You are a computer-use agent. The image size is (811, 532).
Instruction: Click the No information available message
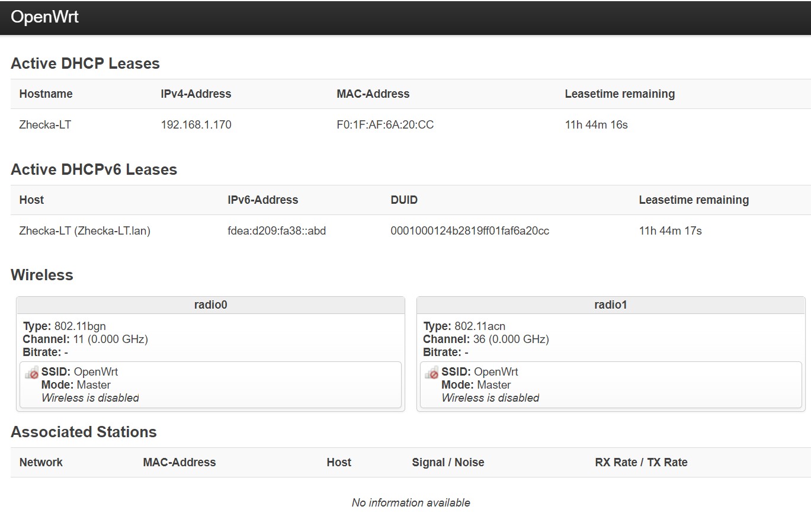click(411, 502)
